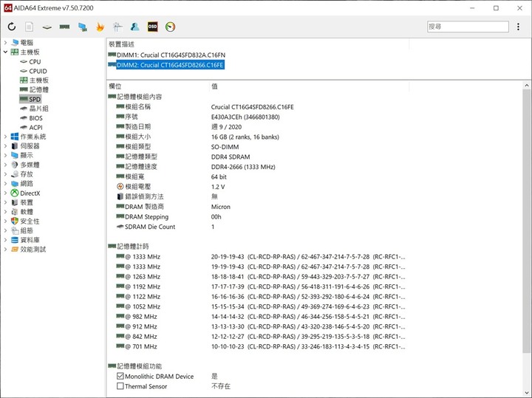Select the 記憶體速度 DDR4-2666 row

pyautogui.click(x=257, y=167)
